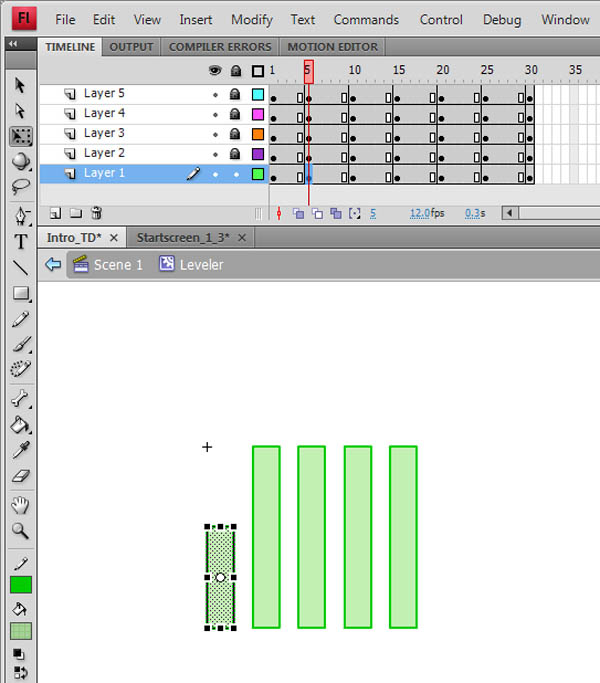Image resolution: width=600 pixels, height=683 pixels.
Task: Unlock Layer 4 via padlock
Action: 235,114
